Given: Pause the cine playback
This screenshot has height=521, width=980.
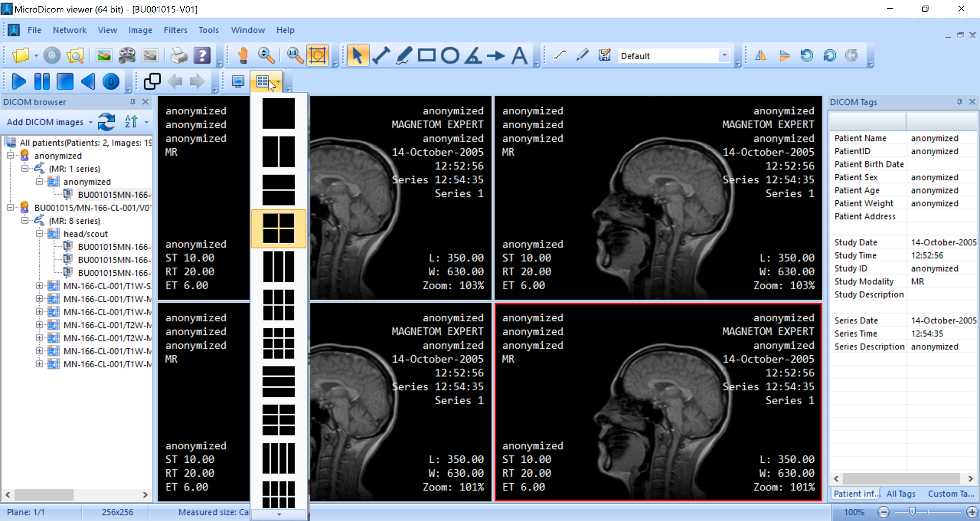Looking at the screenshot, I should pyautogui.click(x=42, y=81).
